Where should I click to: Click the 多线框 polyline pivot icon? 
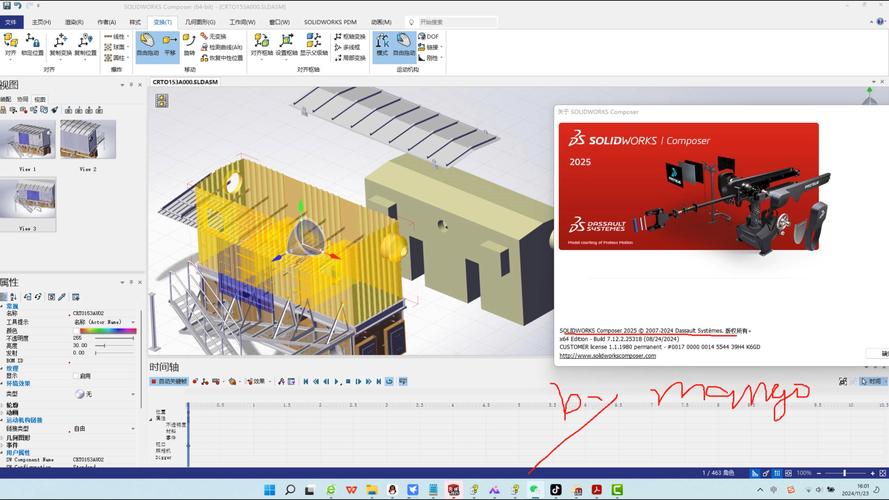(x=348, y=47)
